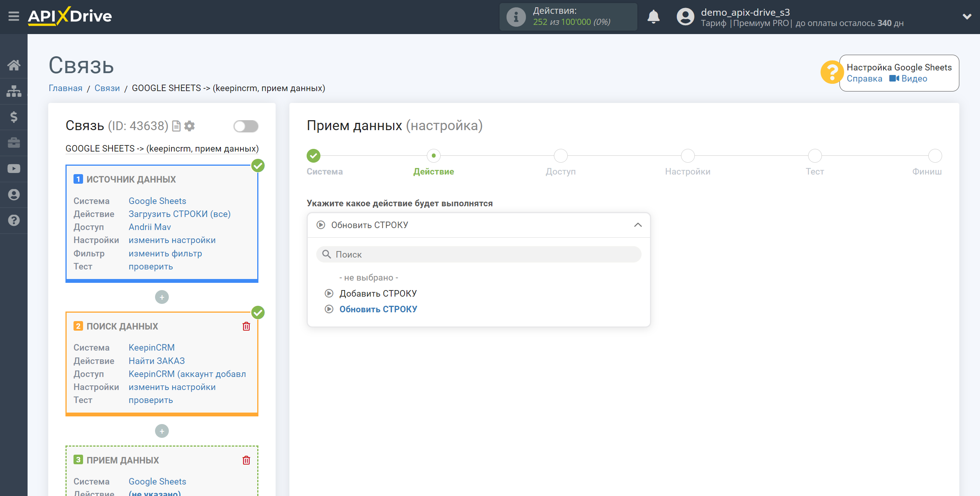Viewport: 980px width, 496px height.
Task: Go to Тест step
Action: click(x=815, y=156)
